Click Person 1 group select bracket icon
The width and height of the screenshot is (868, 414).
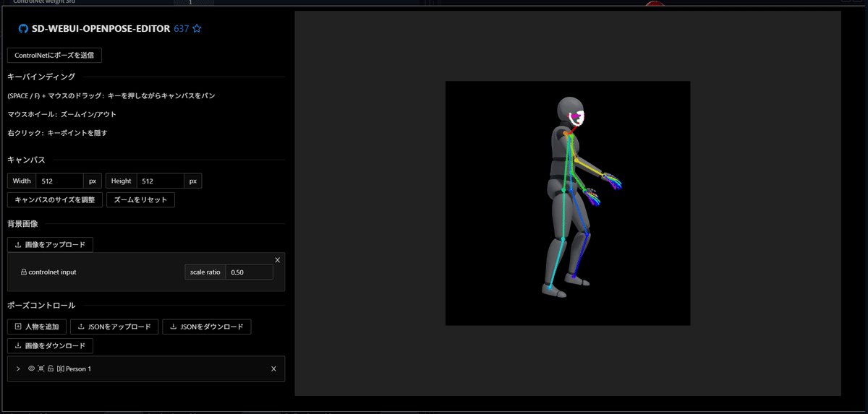(41, 368)
